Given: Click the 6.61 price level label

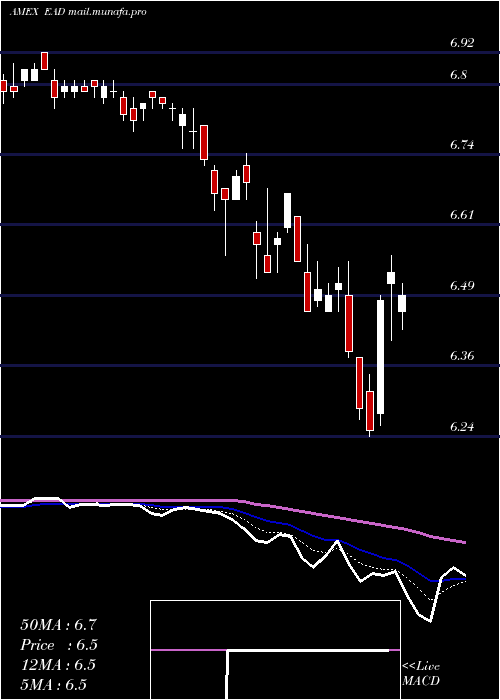Looking at the screenshot, I should 462,215.
